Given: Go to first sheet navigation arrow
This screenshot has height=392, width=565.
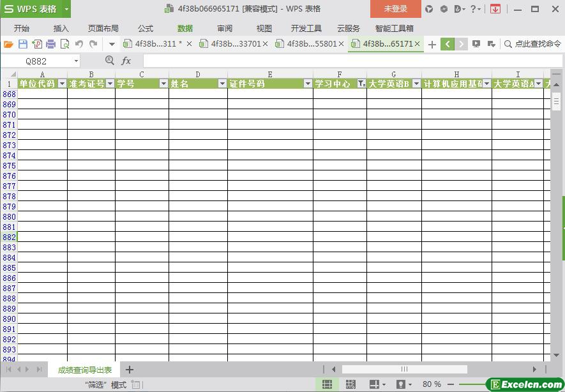Looking at the screenshot, I should [9, 369].
